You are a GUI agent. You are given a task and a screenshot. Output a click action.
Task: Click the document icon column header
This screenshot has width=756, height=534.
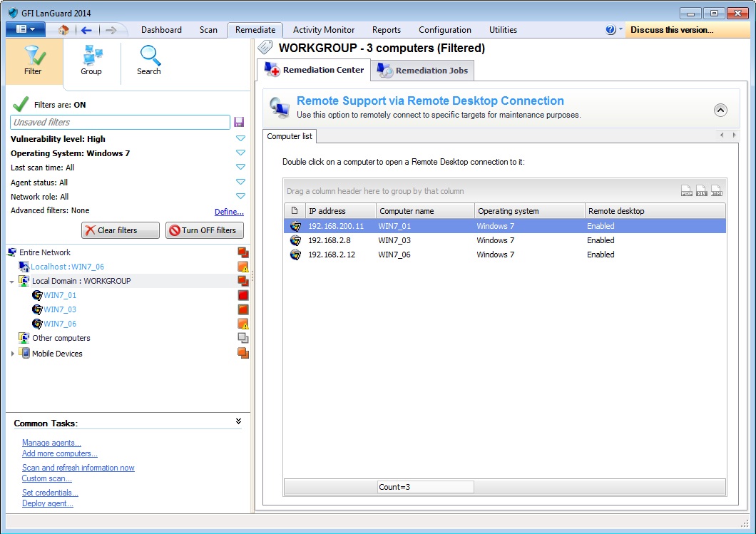295,210
